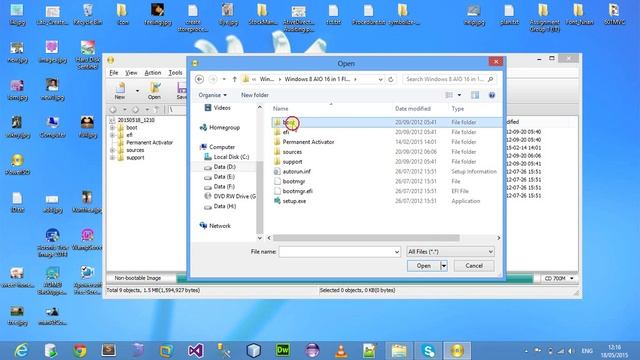Image resolution: width=640 pixels, height=360 pixels.
Task: Expand the File name combo box dropdown
Action: point(397,252)
